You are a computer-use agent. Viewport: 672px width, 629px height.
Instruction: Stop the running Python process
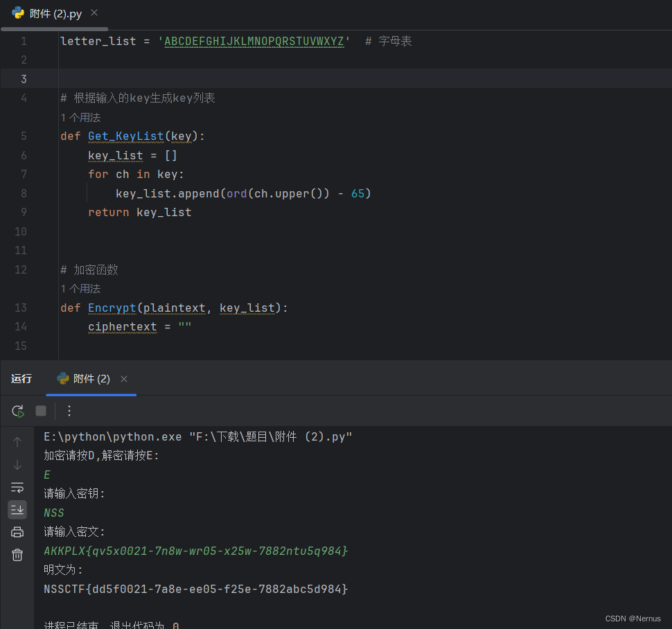pyautogui.click(x=40, y=411)
